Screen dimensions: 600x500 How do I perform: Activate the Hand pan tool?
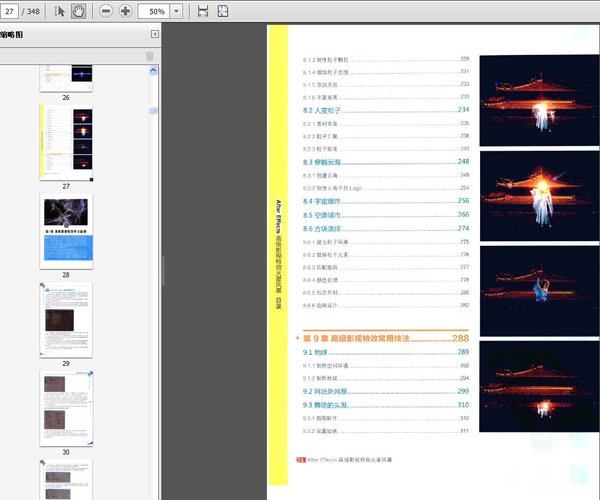pos(78,11)
